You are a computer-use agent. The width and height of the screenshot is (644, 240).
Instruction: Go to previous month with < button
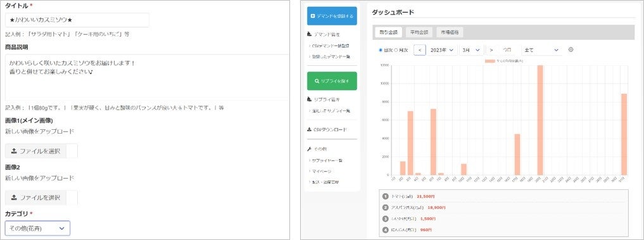tap(419, 50)
